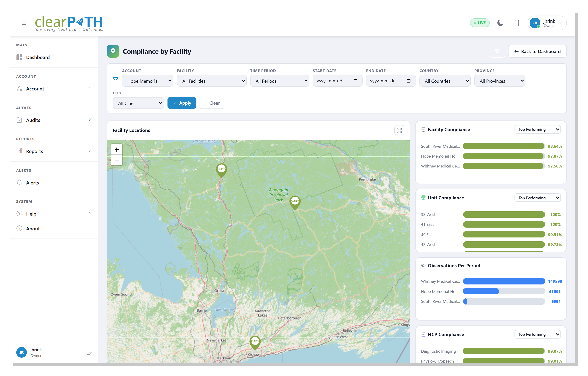Viewport: 588px width, 376px height.
Task: Click Hope Memorial observations progress bar
Action: tap(504, 291)
